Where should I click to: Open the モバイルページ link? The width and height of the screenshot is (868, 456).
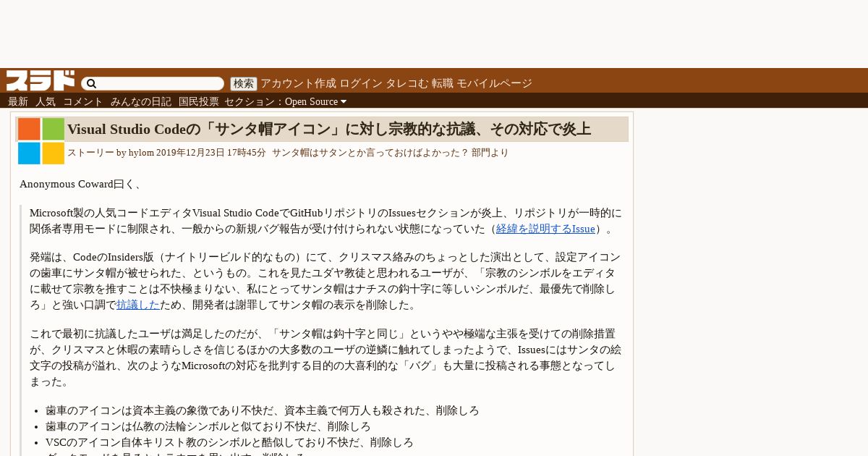[x=494, y=83]
